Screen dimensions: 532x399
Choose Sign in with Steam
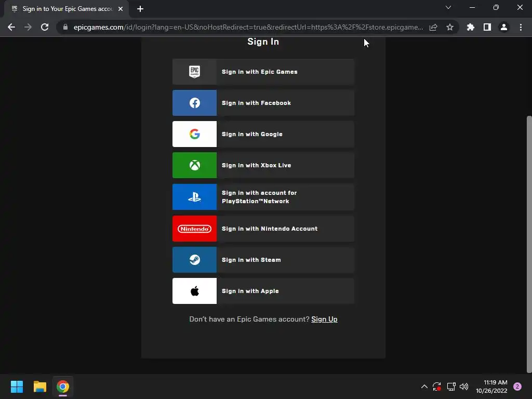point(263,260)
